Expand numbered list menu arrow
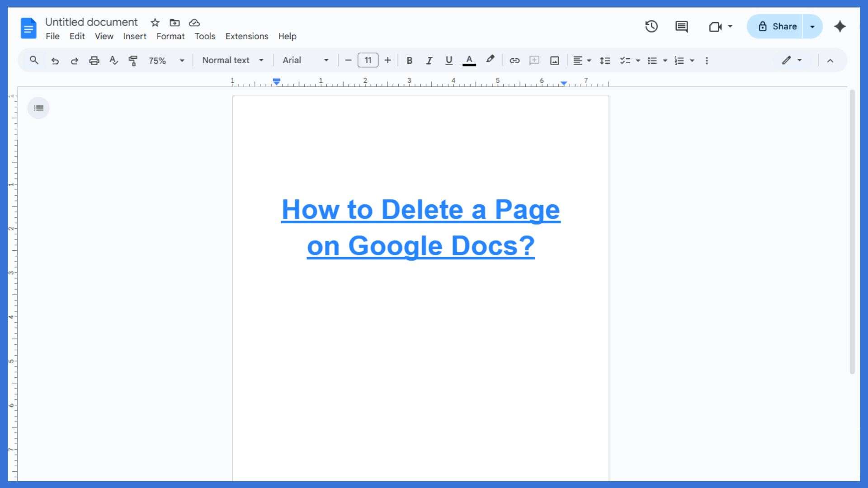Screen dimensions: 868x488 point(692,61)
